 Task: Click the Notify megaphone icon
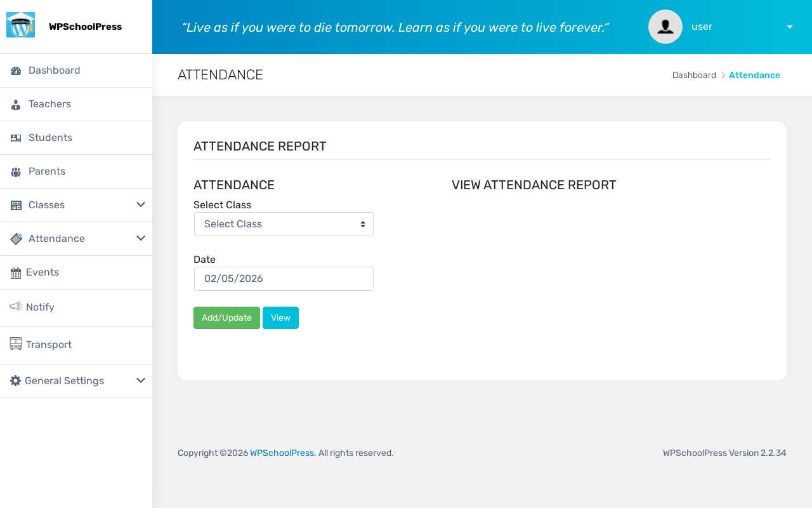pos(16,307)
